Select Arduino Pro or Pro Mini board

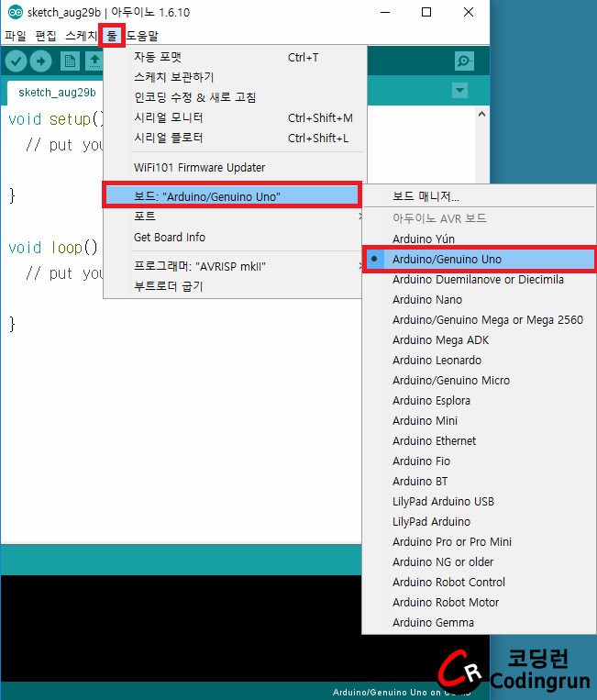point(480,542)
